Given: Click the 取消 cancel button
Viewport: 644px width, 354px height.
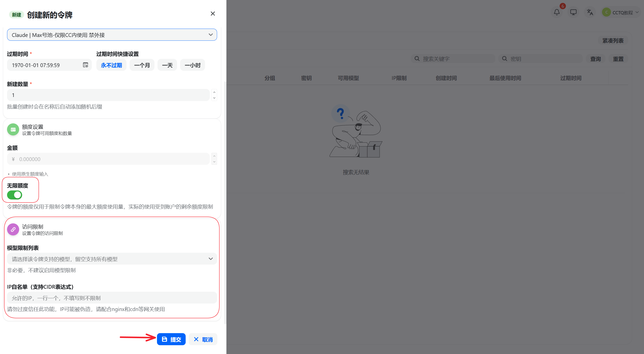Looking at the screenshot, I should tap(203, 339).
